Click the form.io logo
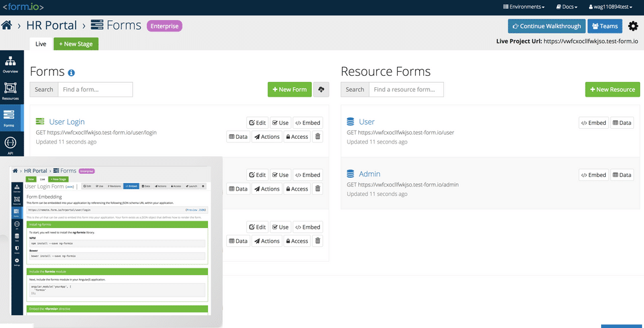This screenshot has height=328, width=644. tap(23, 7)
